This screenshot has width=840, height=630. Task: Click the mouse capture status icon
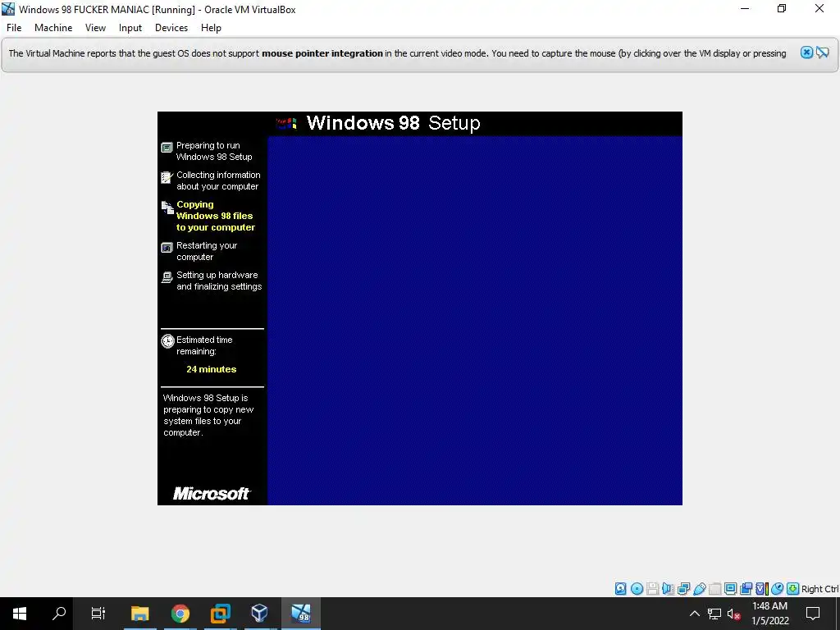(778, 589)
